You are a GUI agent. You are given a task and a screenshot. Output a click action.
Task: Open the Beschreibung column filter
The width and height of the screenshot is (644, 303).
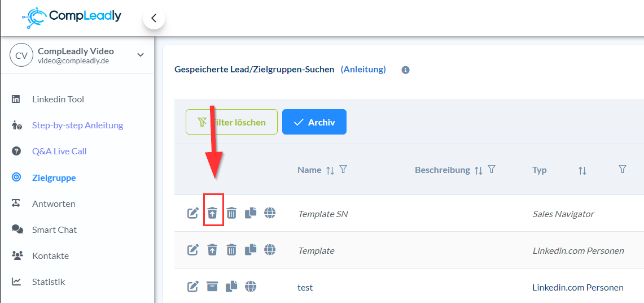tap(492, 170)
